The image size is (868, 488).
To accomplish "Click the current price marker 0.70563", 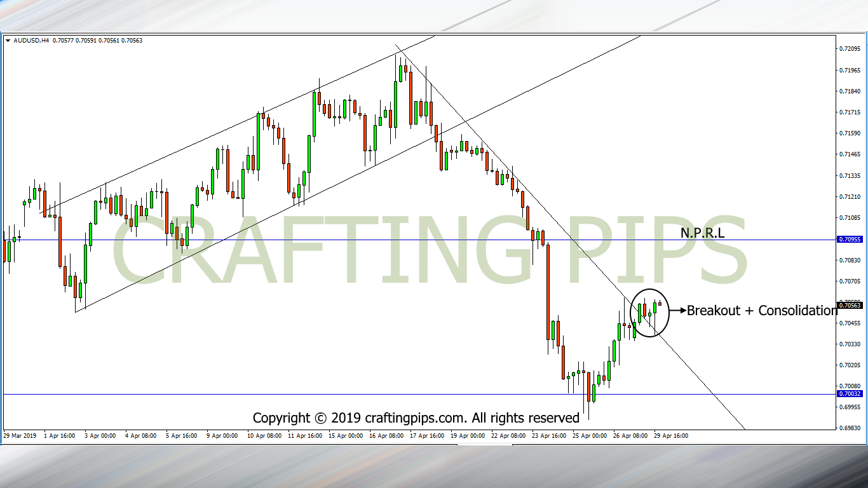I will (850, 306).
